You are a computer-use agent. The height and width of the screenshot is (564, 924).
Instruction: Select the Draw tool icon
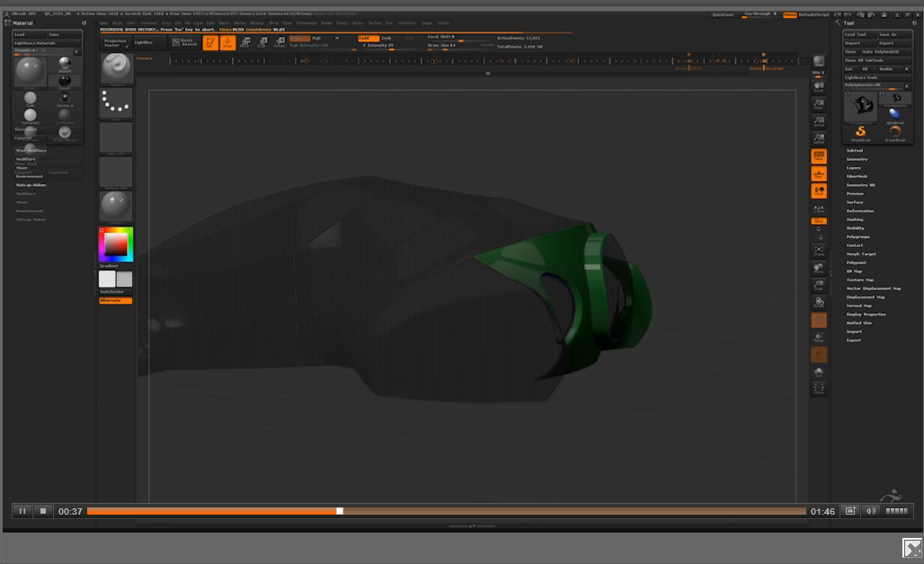point(227,42)
